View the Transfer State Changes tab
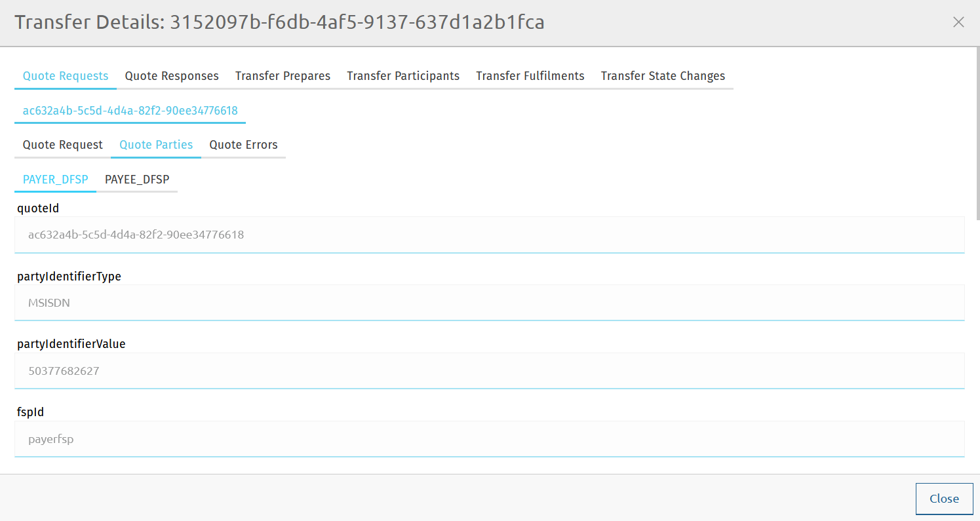 click(663, 76)
